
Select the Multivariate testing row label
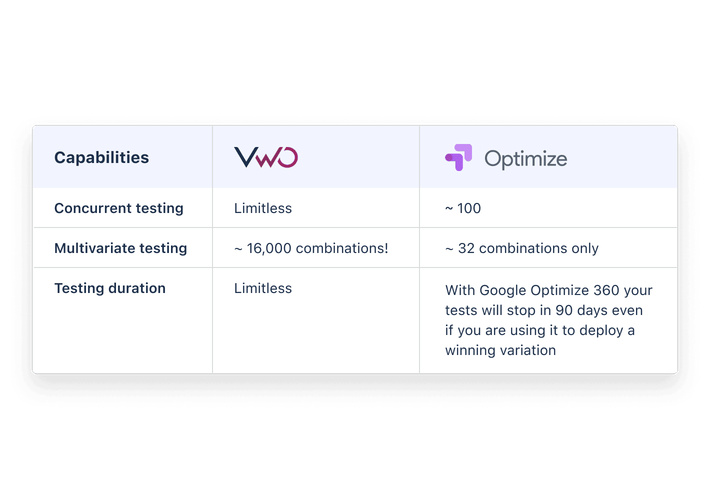point(120,248)
